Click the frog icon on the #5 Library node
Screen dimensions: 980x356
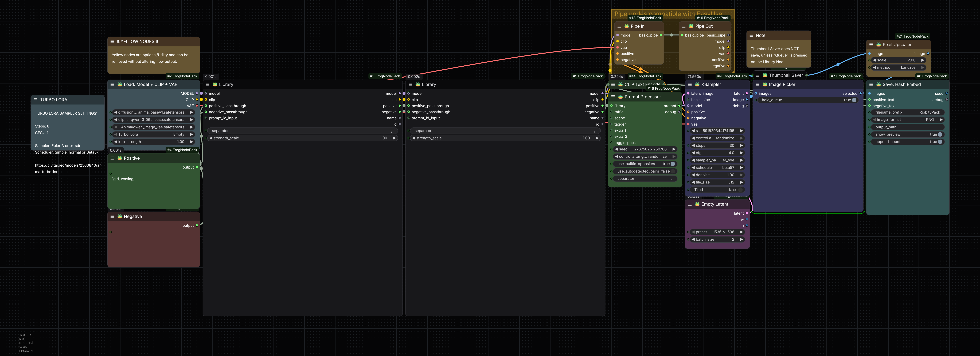[x=417, y=84]
